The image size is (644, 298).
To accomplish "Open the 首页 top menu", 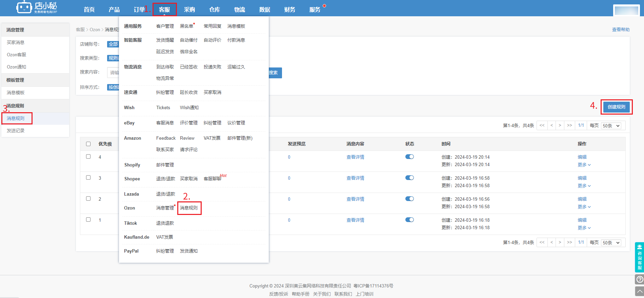I will click(x=89, y=9).
